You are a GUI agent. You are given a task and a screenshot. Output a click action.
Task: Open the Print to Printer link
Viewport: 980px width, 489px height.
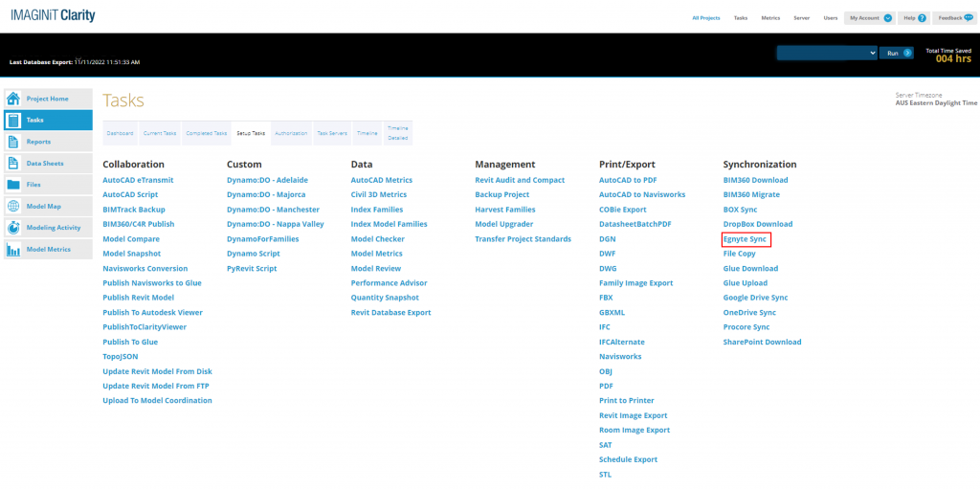[626, 401]
